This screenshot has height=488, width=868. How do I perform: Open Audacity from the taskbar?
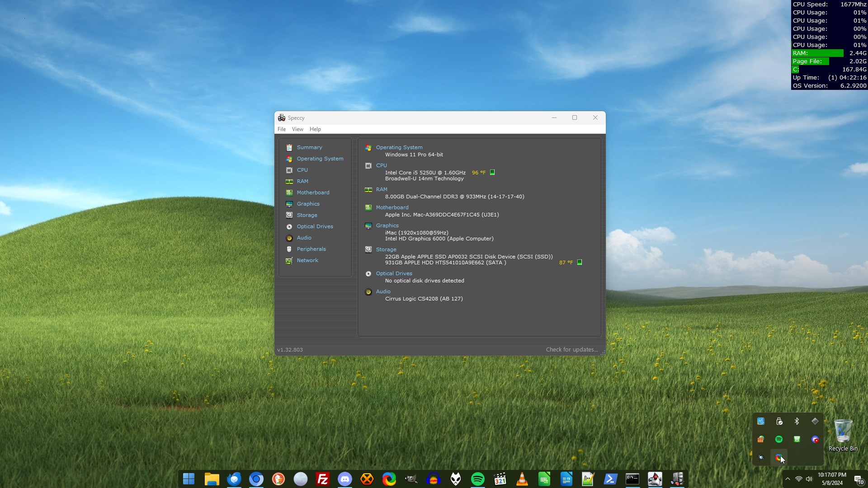434,479
